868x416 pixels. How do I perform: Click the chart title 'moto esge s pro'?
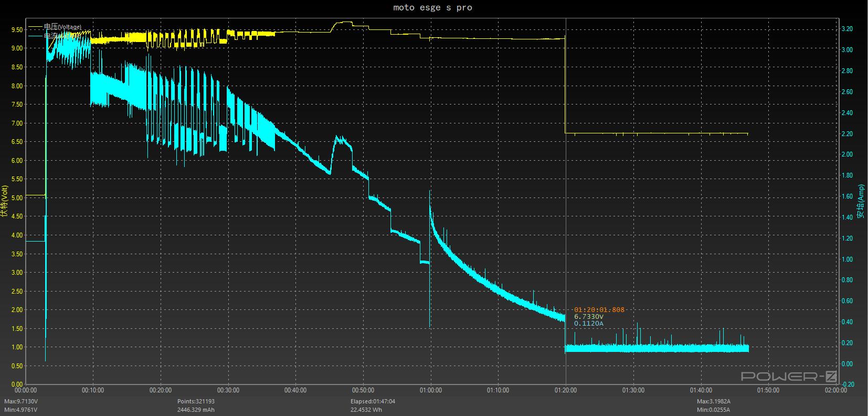coord(433,7)
